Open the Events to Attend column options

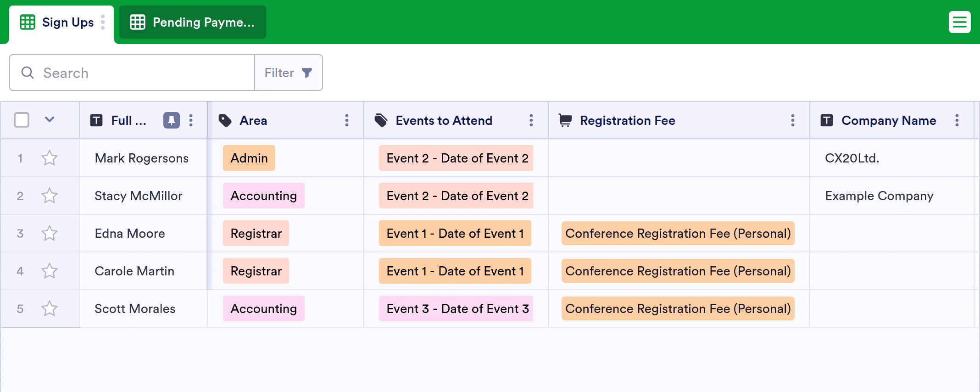pos(531,120)
